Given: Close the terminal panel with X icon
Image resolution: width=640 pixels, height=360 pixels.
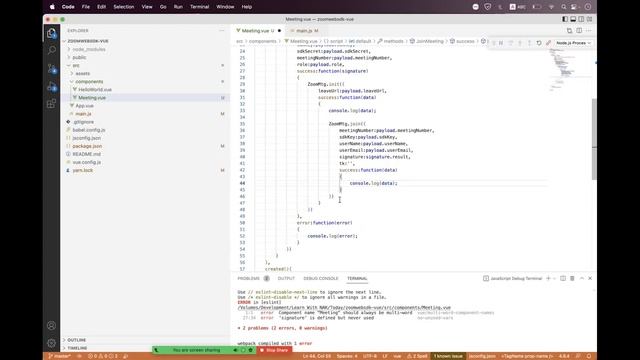Looking at the screenshot, I should (590, 278).
